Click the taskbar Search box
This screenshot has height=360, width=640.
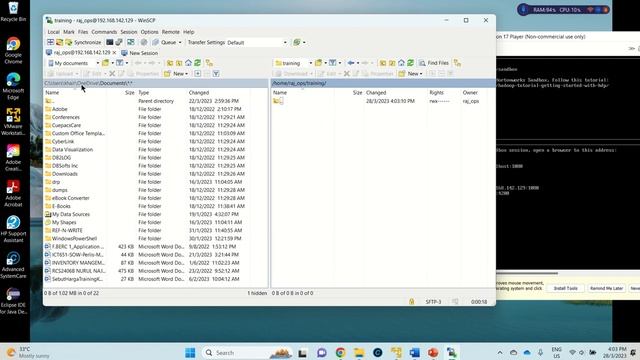click(247, 352)
